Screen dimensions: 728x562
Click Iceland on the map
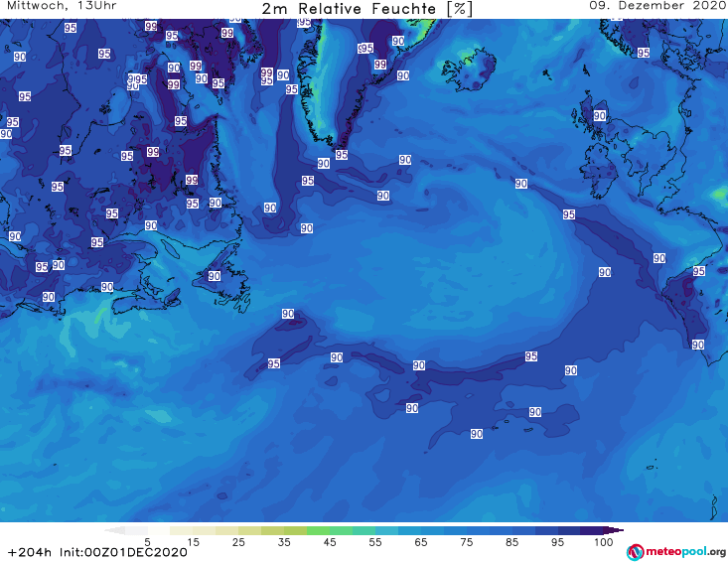(469, 70)
